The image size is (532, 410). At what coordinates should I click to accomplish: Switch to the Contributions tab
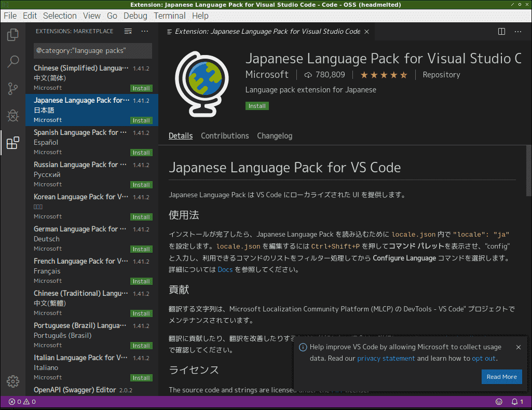coord(225,136)
